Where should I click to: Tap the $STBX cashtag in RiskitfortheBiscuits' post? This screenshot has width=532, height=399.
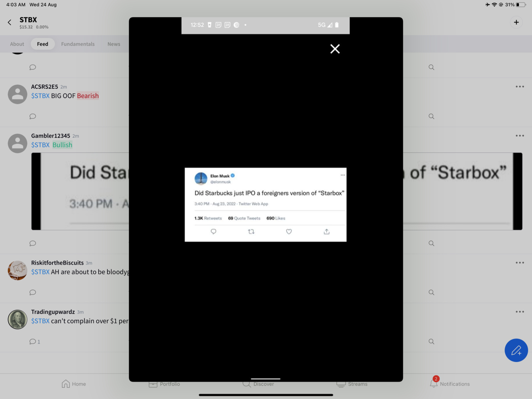pos(40,272)
